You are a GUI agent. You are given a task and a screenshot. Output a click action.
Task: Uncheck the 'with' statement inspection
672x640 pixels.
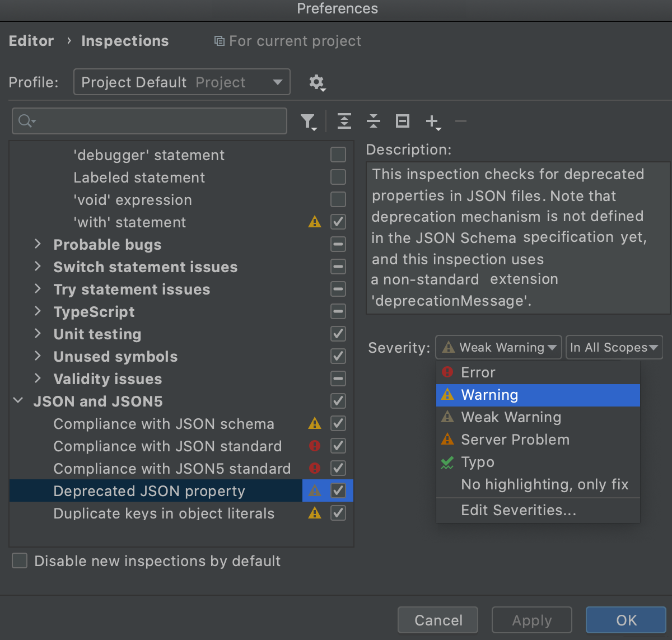(x=338, y=222)
